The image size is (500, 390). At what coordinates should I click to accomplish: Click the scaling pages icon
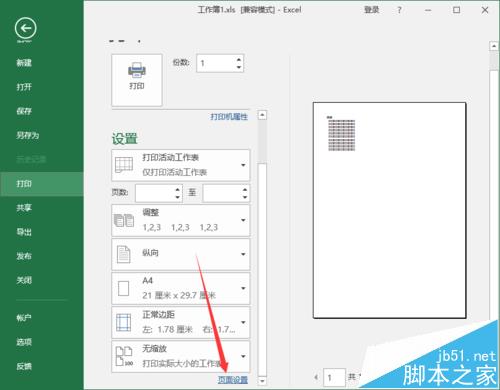click(x=124, y=356)
